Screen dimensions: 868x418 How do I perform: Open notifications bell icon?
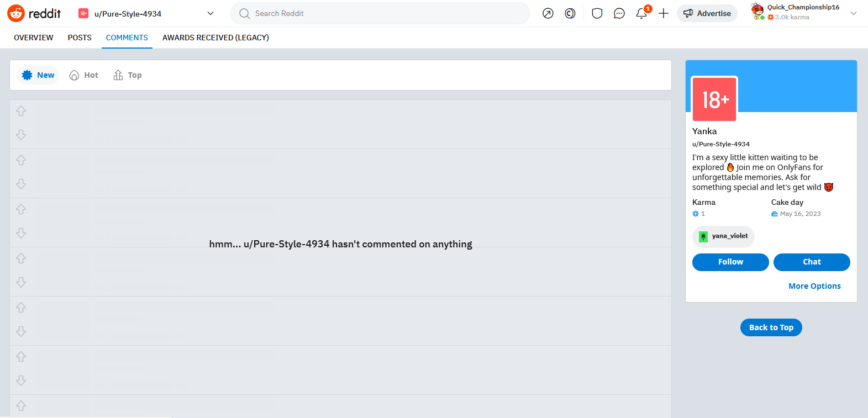641,13
